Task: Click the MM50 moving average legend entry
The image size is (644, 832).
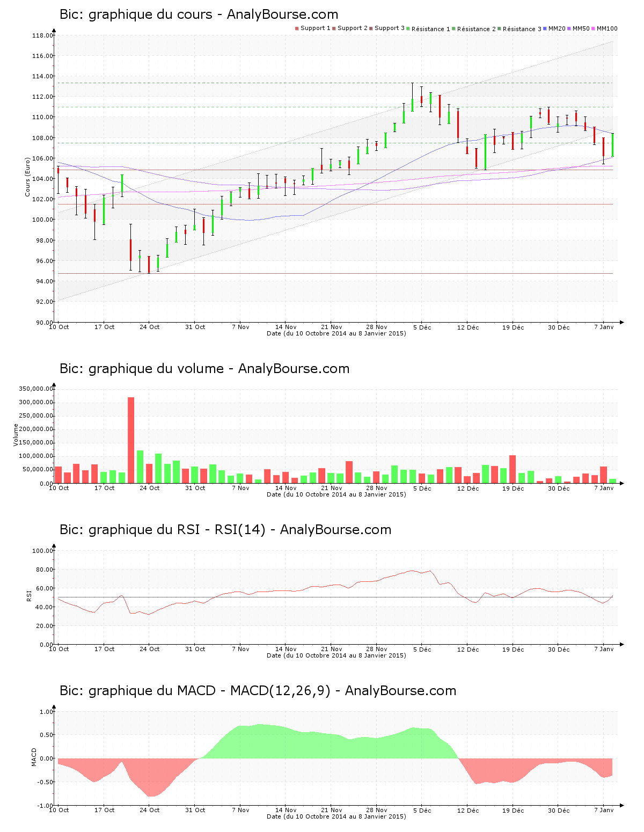Action: coord(579,28)
